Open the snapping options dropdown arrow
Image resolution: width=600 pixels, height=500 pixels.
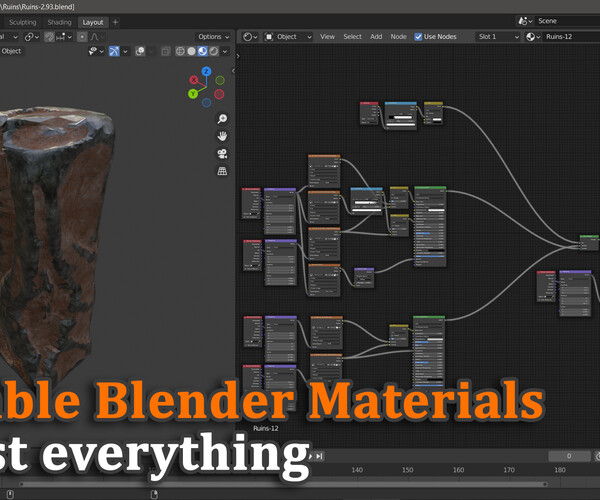coord(70,37)
